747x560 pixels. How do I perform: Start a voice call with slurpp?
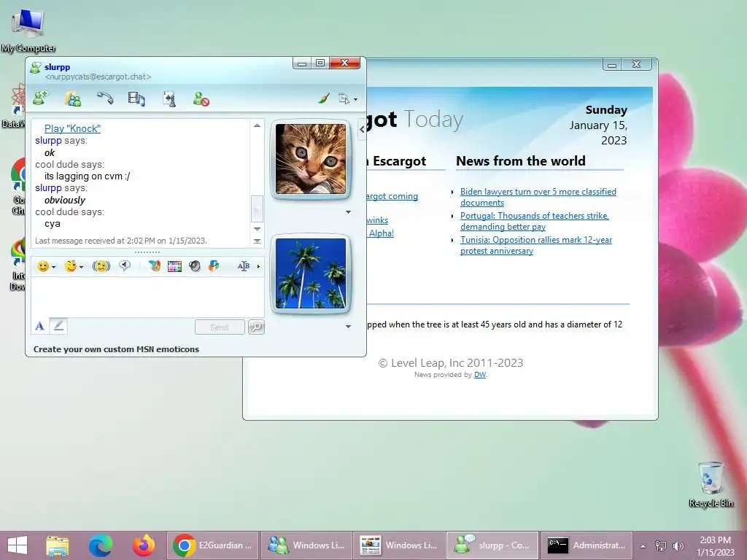[105, 98]
